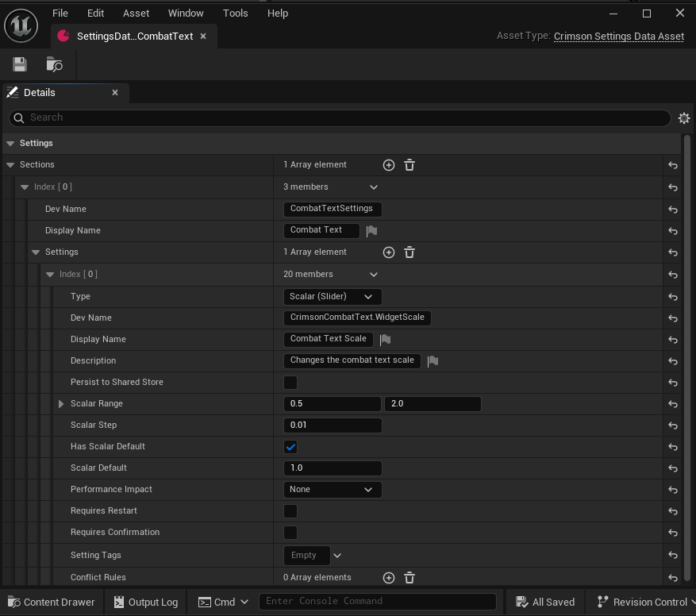Collapse the 20 members Index [0] entry
Viewport: 696px width, 616px height.
(x=50, y=275)
